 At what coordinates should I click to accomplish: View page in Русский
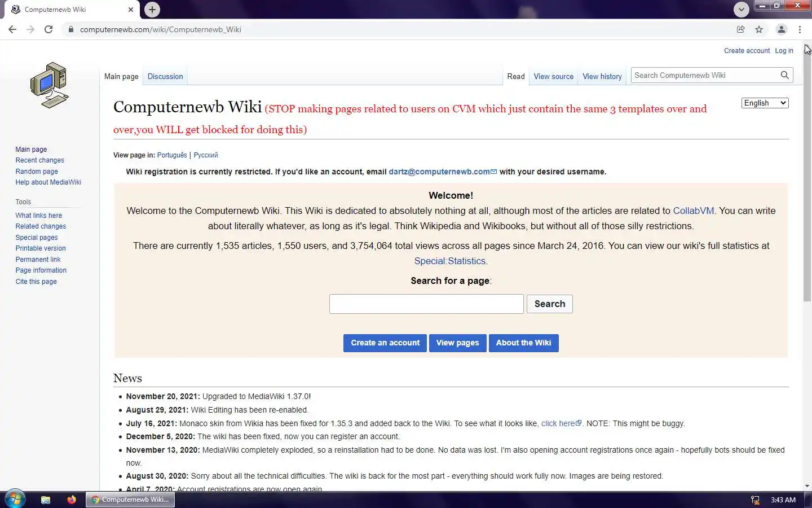click(205, 155)
